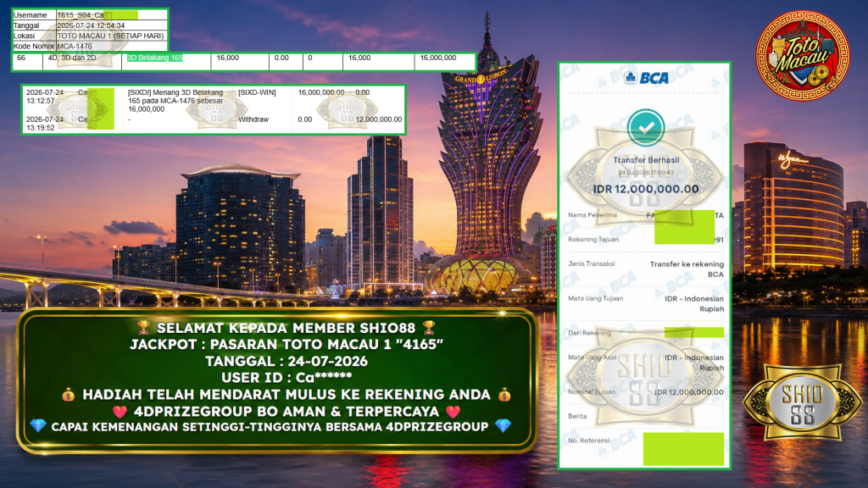Image resolution: width=868 pixels, height=488 pixels.
Task: Click the 'Jenis Transaksi' label
Action: pyautogui.click(x=591, y=264)
